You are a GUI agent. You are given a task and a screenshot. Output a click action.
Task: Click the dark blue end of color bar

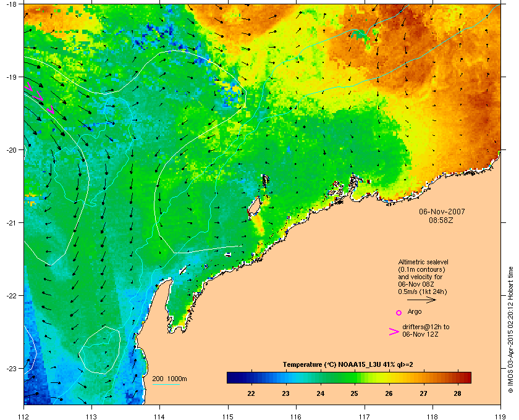click(x=231, y=377)
